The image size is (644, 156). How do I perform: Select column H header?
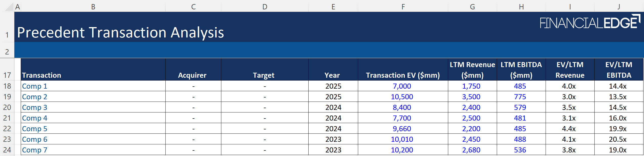click(521, 7)
